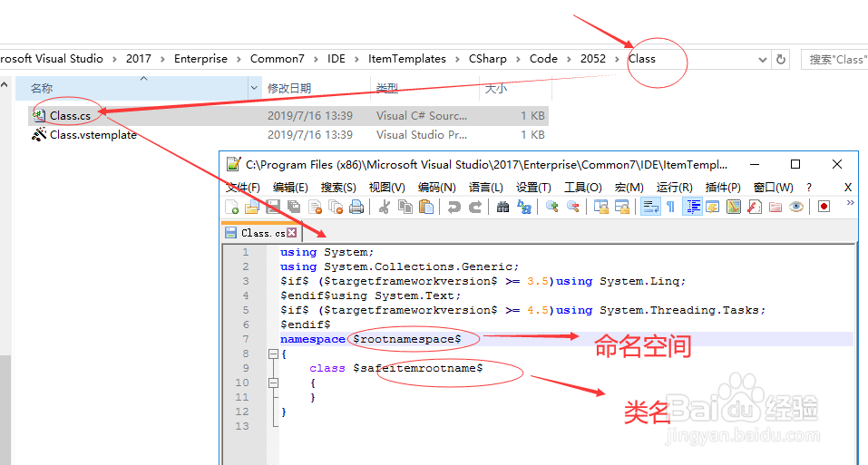Click the Close All documents toolbar icon
The width and height of the screenshot is (868, 465).
(336, 207)
